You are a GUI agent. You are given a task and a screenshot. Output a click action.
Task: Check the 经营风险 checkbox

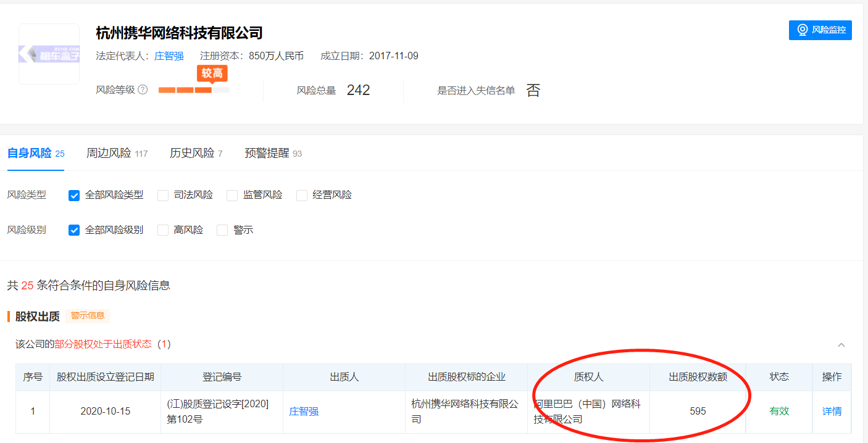(302, 196)
